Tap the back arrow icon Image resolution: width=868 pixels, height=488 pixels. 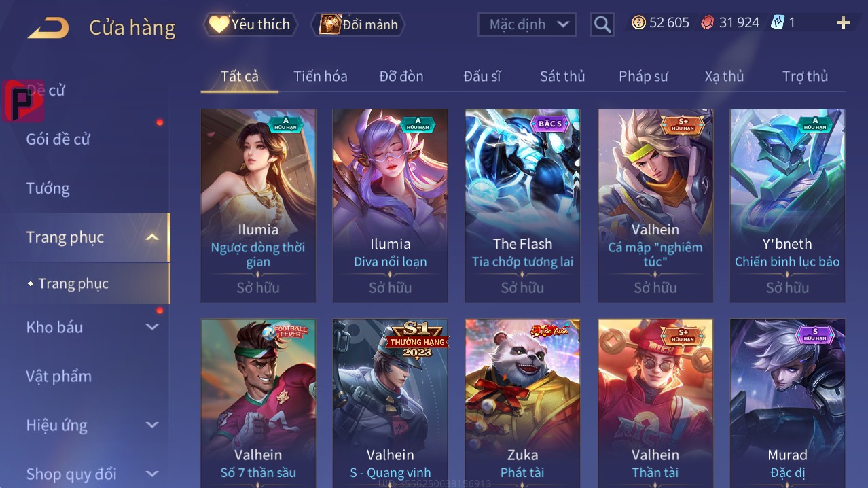tap(48, 28)
